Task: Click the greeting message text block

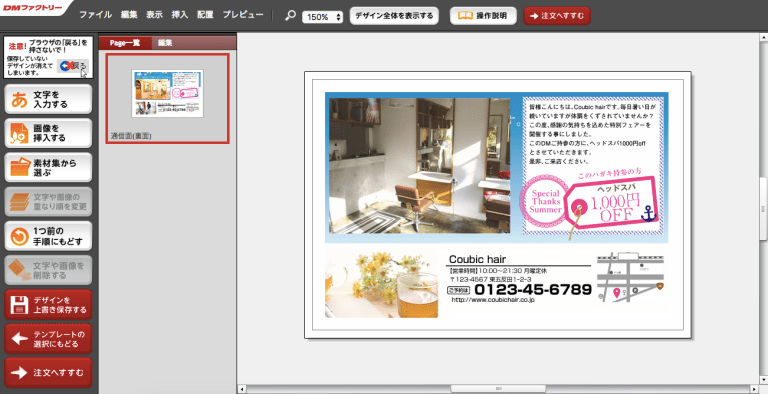Action: [x=592, y=133]
